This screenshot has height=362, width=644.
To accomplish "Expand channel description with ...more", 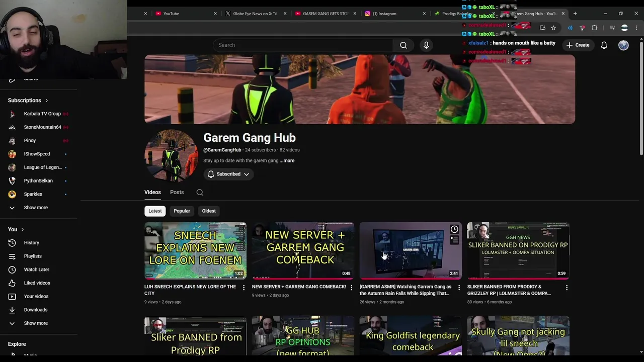I will pyautogui.click(x=287, y=161).
